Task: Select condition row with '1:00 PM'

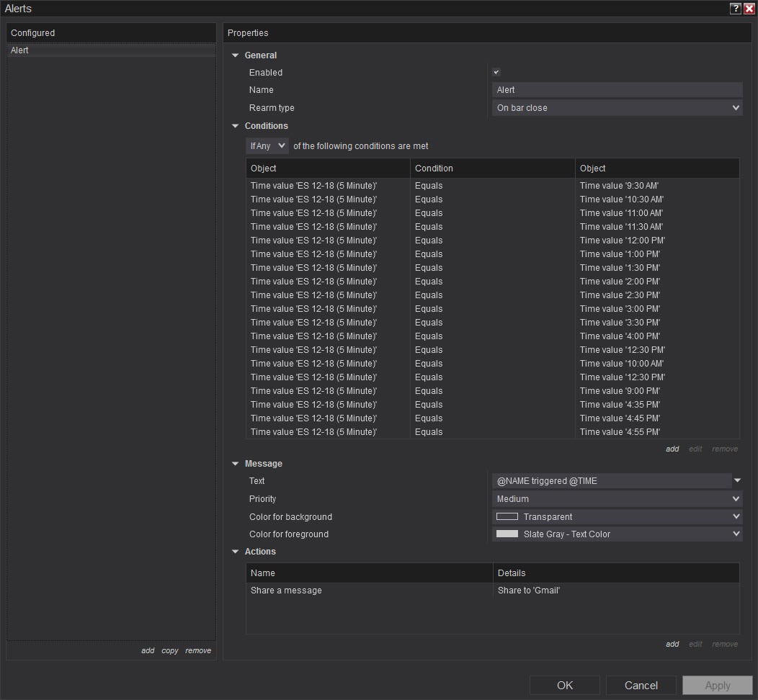Action: [493, 254]
